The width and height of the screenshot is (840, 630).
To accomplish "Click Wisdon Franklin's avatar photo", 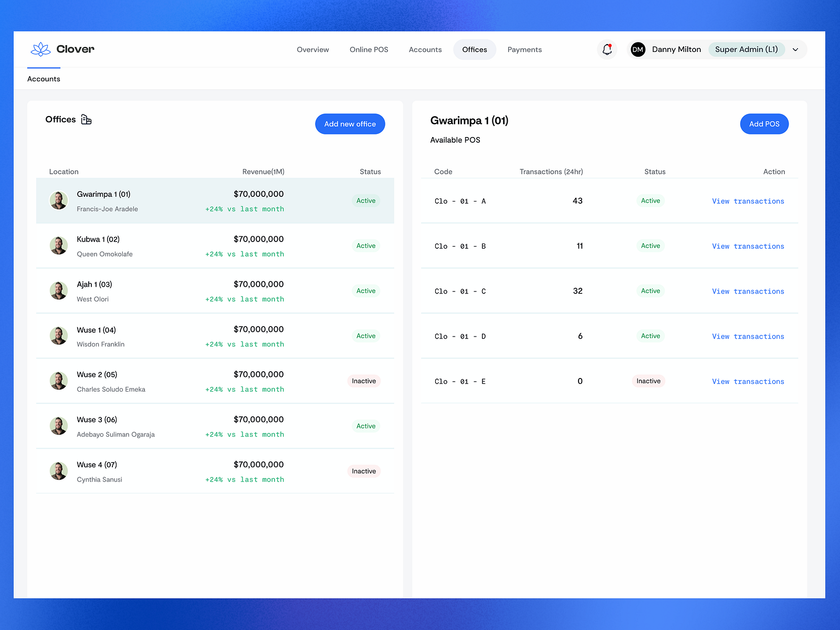I will 59,336.
